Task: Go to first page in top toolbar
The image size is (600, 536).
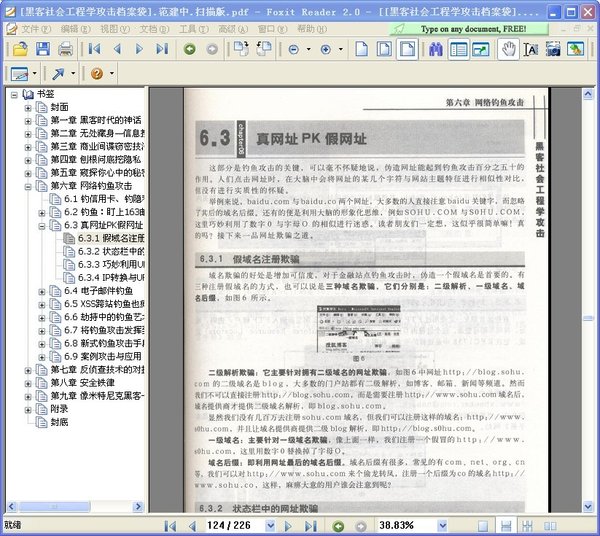Action: [x=95, y=49]
